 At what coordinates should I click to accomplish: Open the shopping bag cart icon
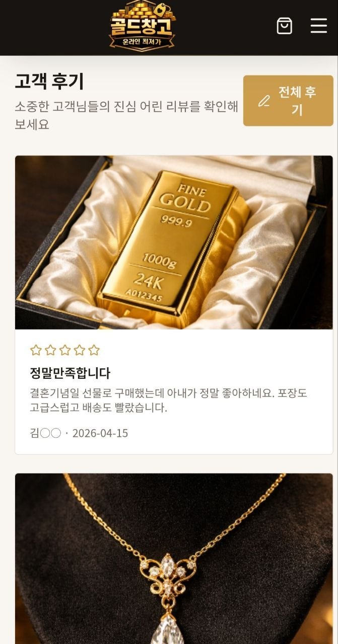pyautogui.click(x=285, y=26)
